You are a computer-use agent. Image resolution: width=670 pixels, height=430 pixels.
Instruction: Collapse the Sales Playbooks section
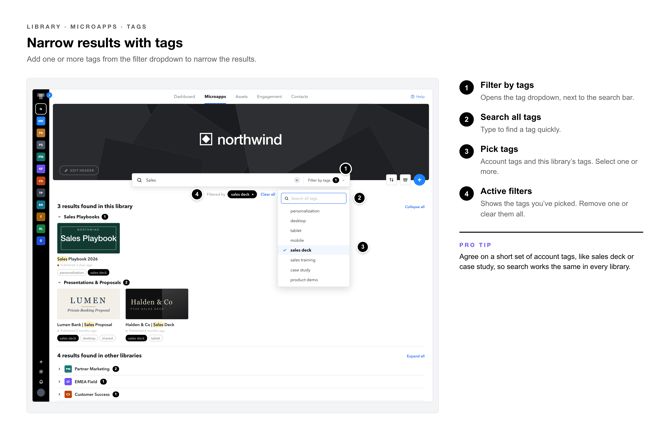[59, 217]
